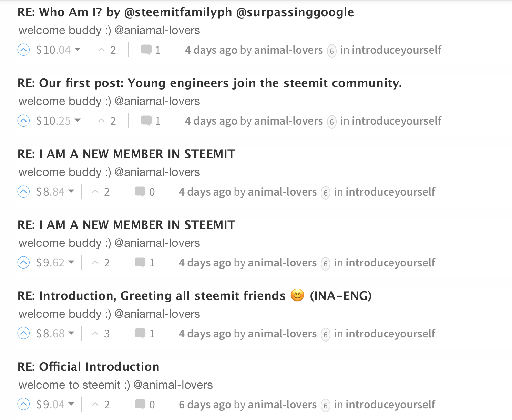The height and width of the screenshot is (420, 512).
Task: Upvote the $9.04 Official Introduction reply
Action: click(23, 405)
